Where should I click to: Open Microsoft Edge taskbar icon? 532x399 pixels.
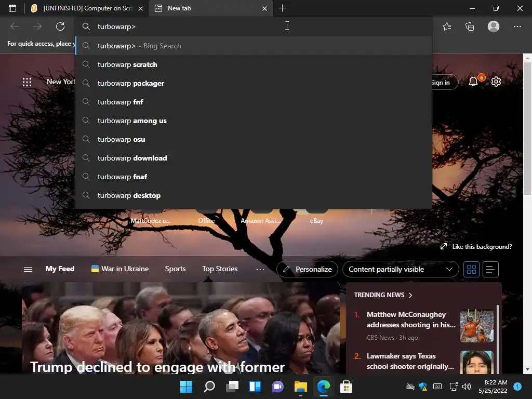coord(323,387)
